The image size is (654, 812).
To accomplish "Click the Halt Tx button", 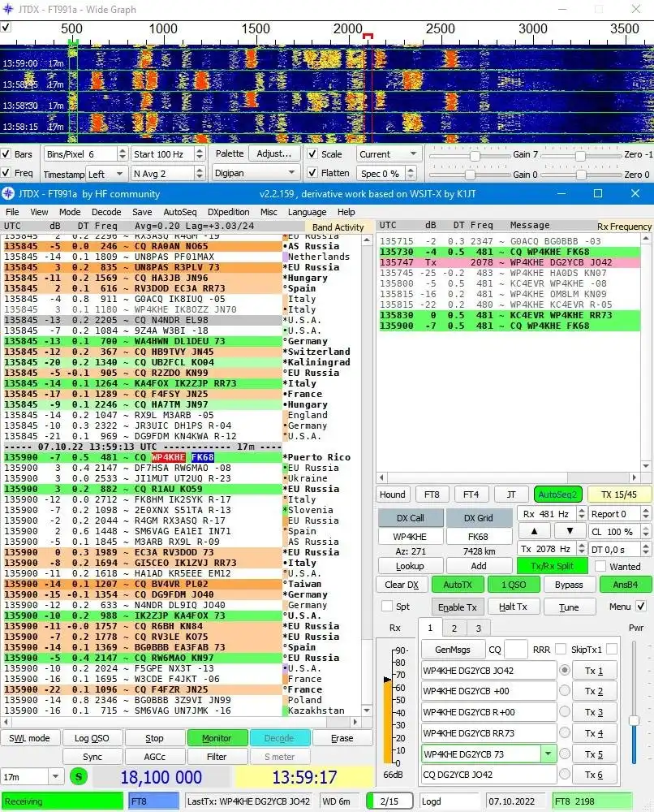I will pyautogui.click(x=513, y=607).
